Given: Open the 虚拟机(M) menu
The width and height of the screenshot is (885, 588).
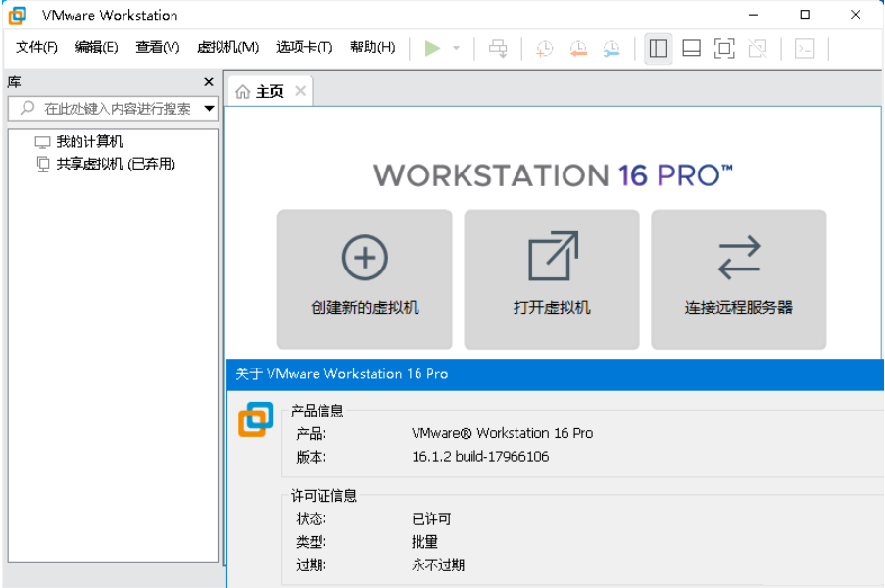Looking at the screenshot, I should pyautogui.click(x=229, y=46).
